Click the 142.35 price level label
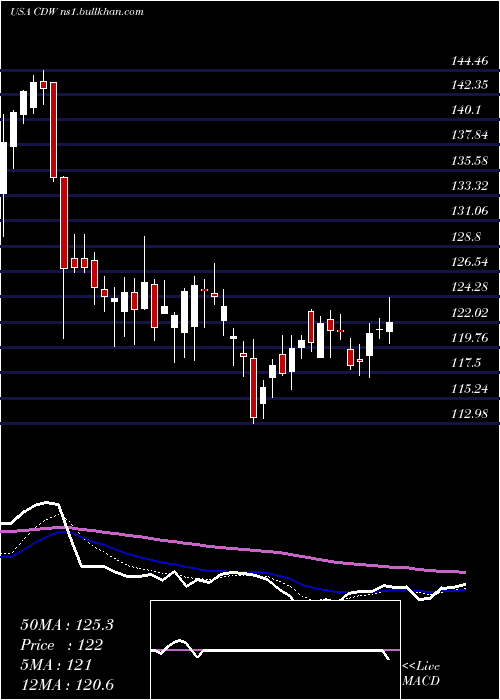Screen dimensions: 500x700 point(472,84)
